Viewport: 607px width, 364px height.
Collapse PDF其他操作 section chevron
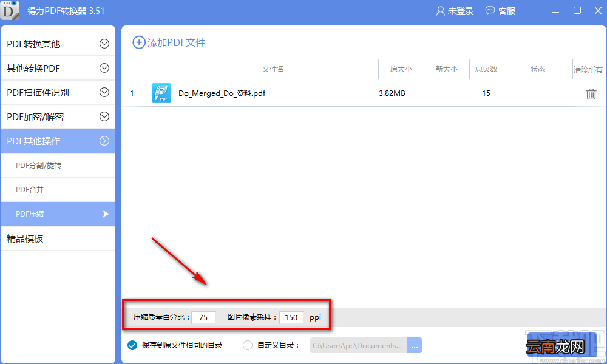[x=104, y=141]
